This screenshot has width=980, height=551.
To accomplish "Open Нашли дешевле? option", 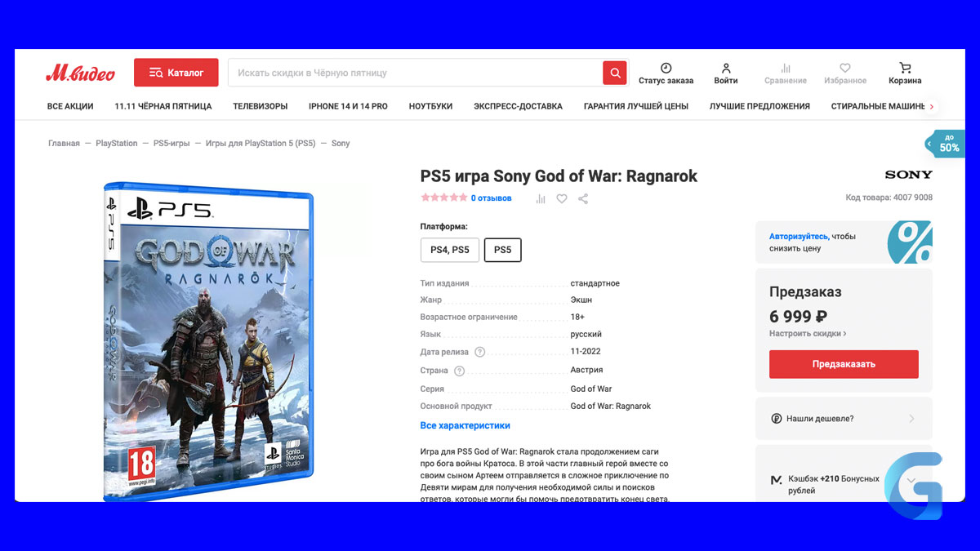I will pos(844,419).
